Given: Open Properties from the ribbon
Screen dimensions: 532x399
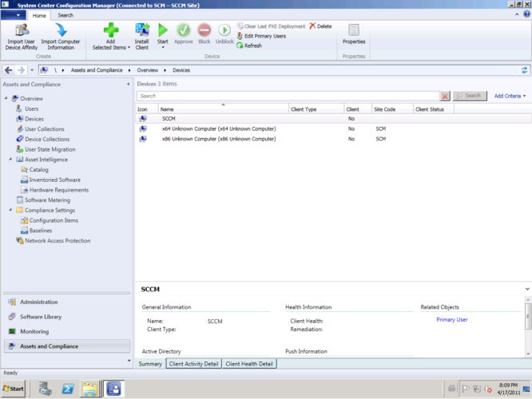Looking at the screenshot, I should 354,34.
